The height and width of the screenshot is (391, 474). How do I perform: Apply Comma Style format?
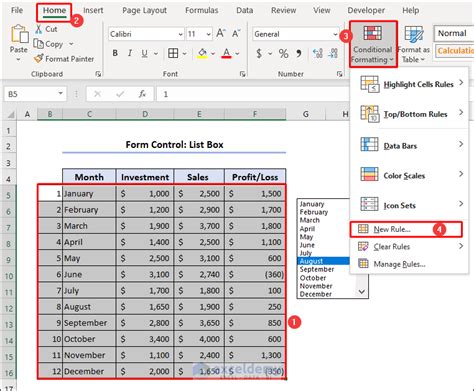click(299, 53)
